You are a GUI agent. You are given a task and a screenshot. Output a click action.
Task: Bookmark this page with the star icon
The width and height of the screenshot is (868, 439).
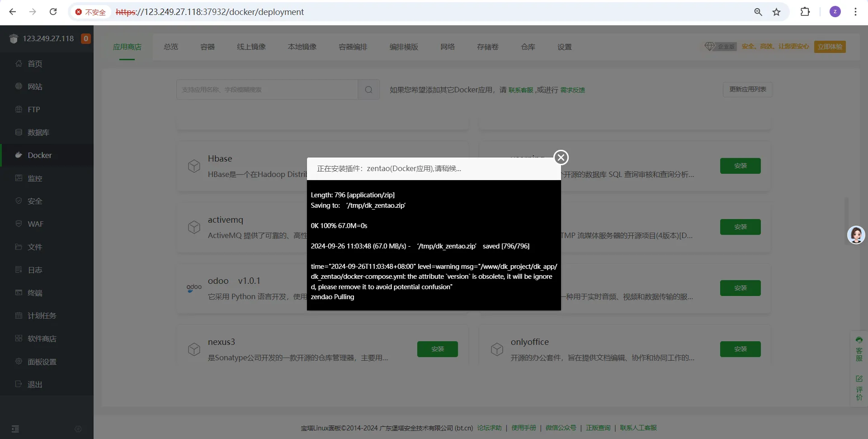[776, 12]
